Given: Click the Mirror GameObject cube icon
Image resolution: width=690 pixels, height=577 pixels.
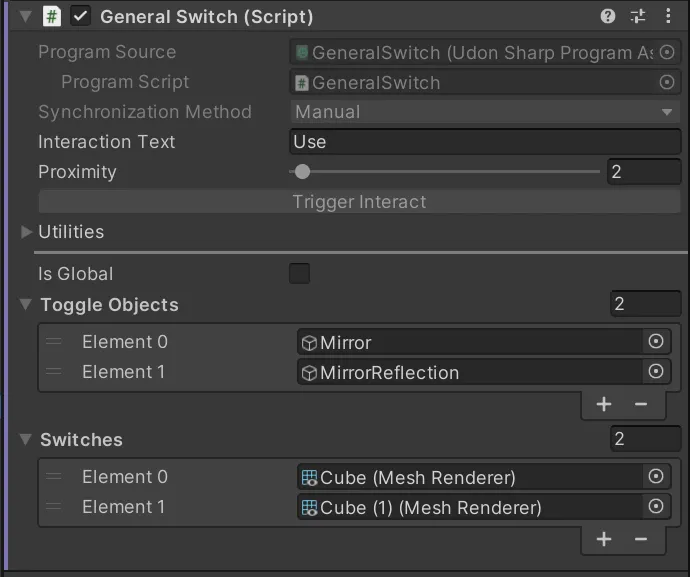Looking at the screenshot, I should 309,343.
